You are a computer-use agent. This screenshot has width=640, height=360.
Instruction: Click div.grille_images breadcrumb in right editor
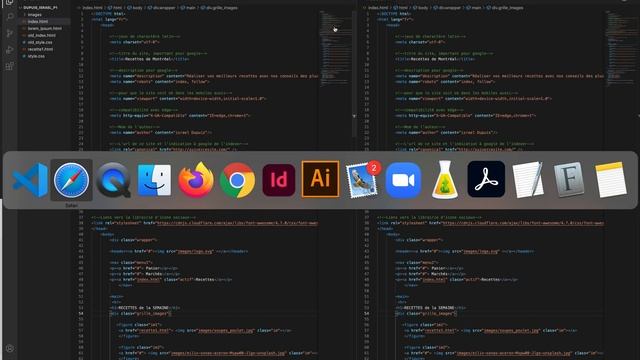(x=507, y=7)
